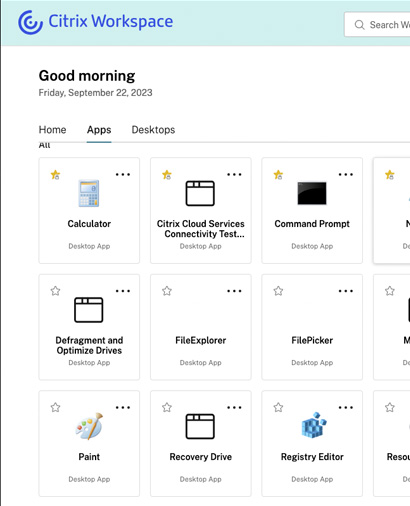Click the Citrix Workspace logo
Viewport: 410px width, 506px height.
(x=96, y=22)
